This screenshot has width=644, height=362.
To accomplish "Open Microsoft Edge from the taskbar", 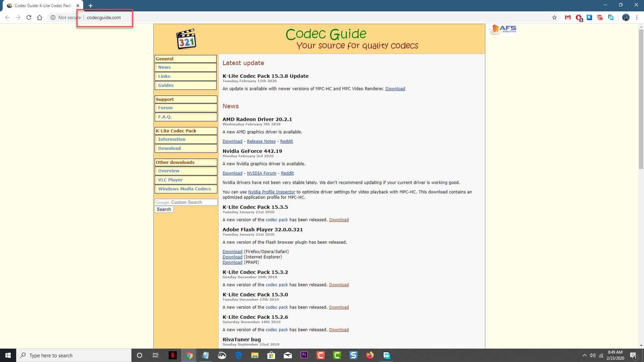I will pyautogui.click(x=238, y=355).
